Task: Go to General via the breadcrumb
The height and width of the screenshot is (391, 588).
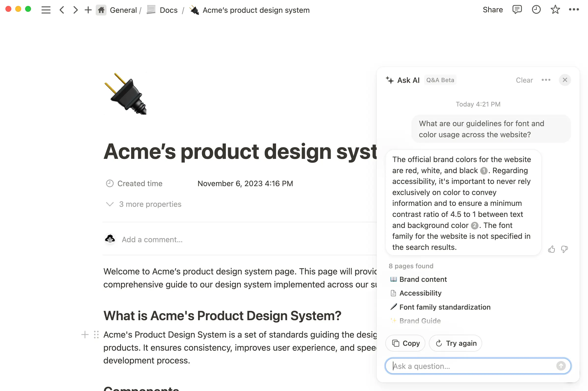Action: [123, 10]
